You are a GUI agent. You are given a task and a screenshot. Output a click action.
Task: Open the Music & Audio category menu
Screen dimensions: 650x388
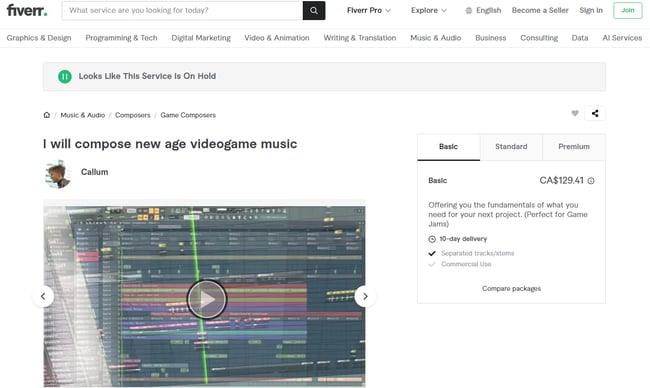[x=435, y=38]
